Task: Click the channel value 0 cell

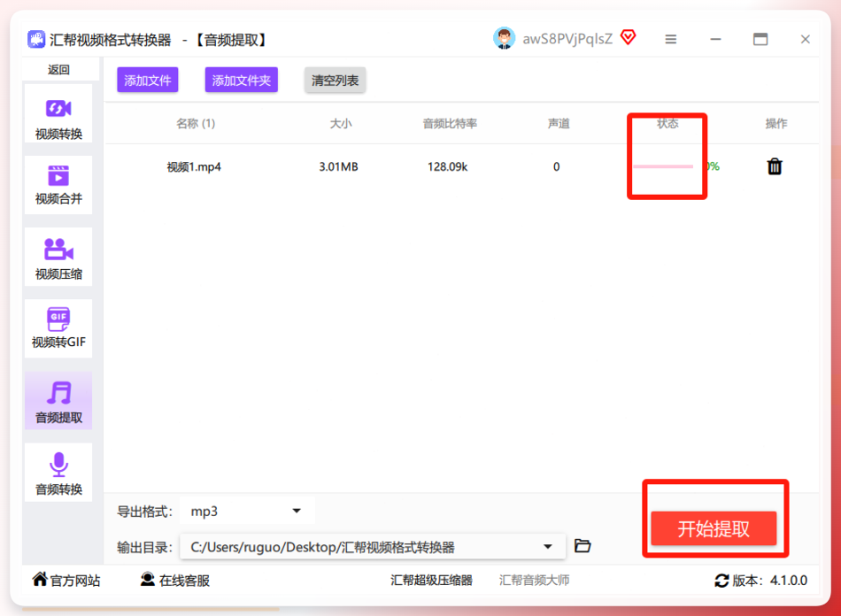Action: tap(556, 166)
